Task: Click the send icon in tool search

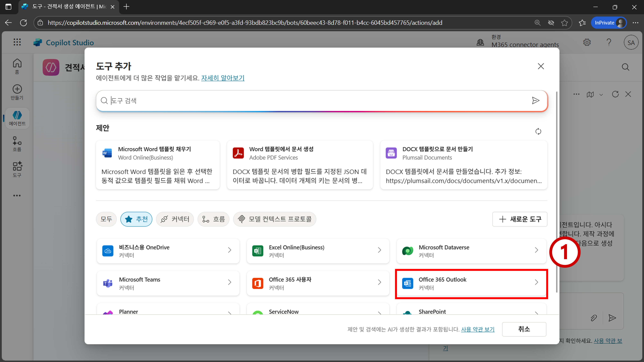Action: [x=535, y=100]
